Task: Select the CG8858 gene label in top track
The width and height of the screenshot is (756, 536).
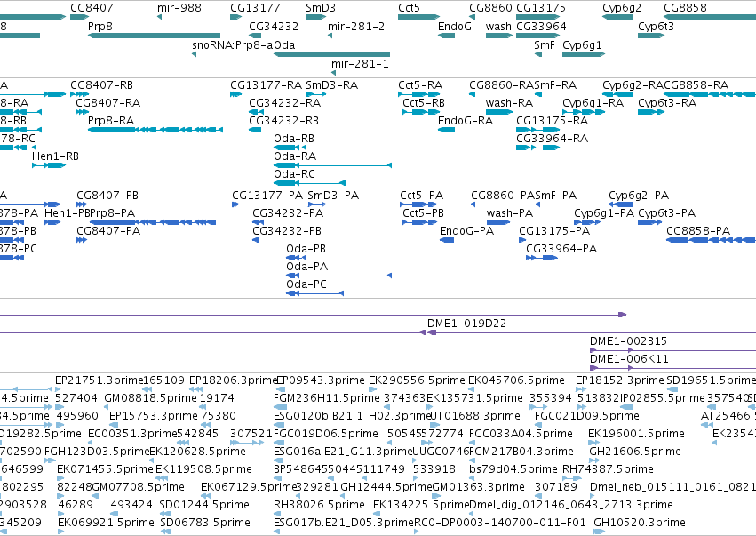Action: 685,8
